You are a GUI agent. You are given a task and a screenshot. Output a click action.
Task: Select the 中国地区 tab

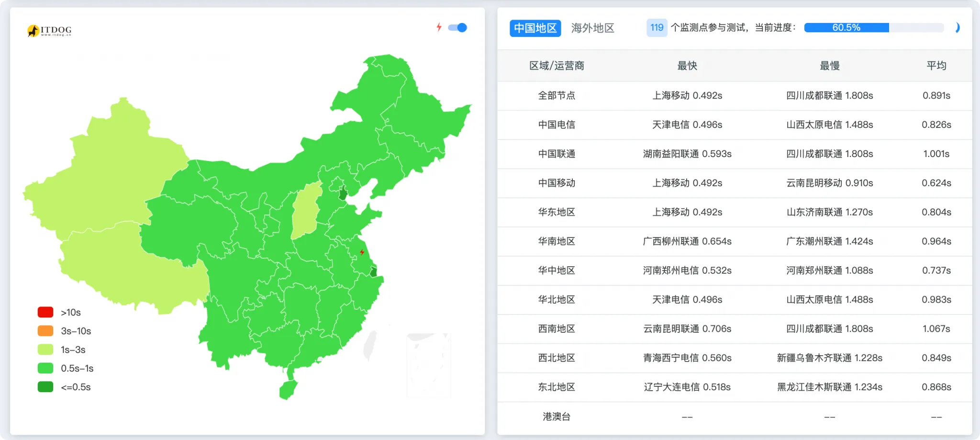click(535, 28)
